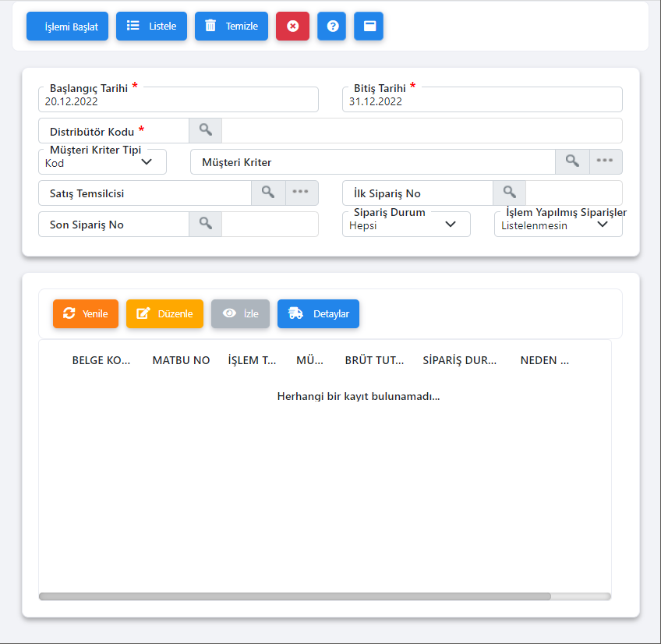Click the Distribütör Kodu input field
The height and width of the screenshot is (644, 661).
tap(114, 131)
